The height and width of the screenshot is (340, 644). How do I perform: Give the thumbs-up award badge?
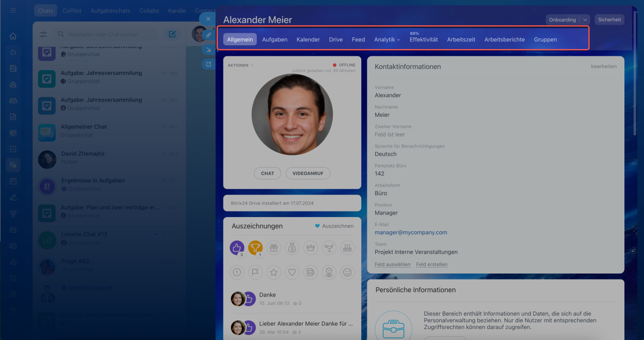point(237,247)
